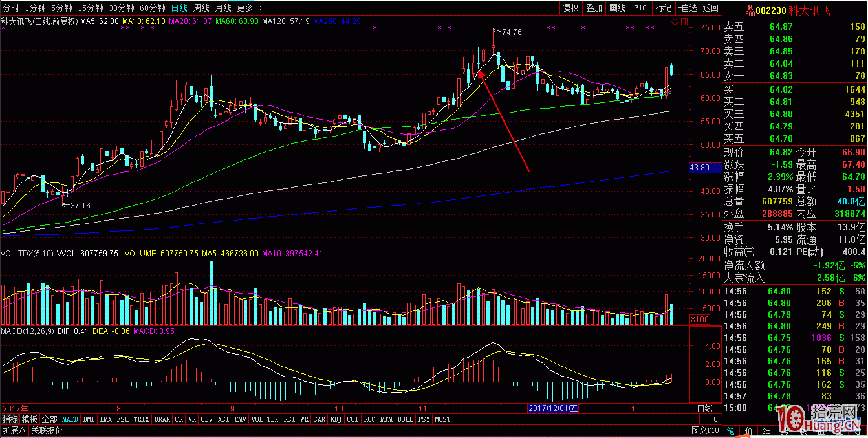Select the 30分钟 period
The width and height of the screenshot is (868, 438).
point(122,8)
